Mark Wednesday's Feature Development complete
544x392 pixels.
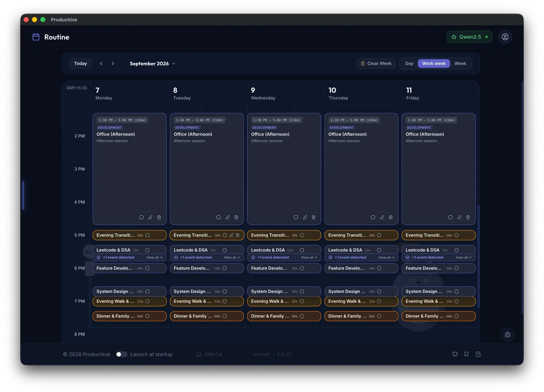302,268
